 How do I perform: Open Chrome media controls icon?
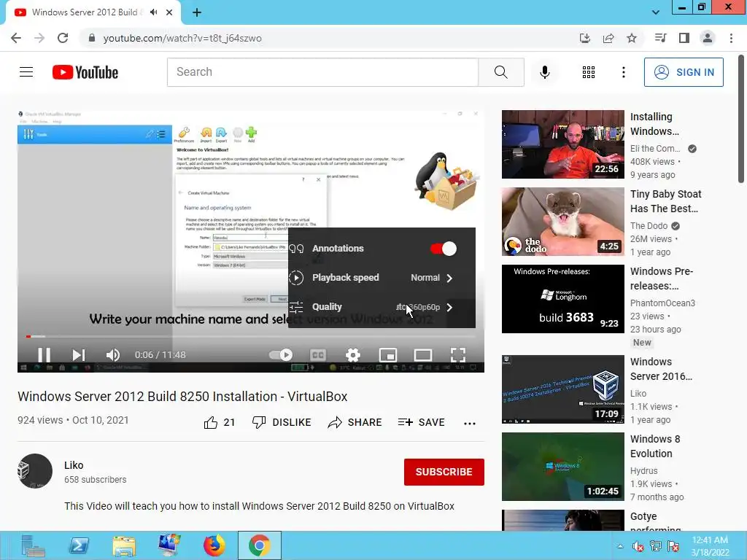tap(660, 38)
